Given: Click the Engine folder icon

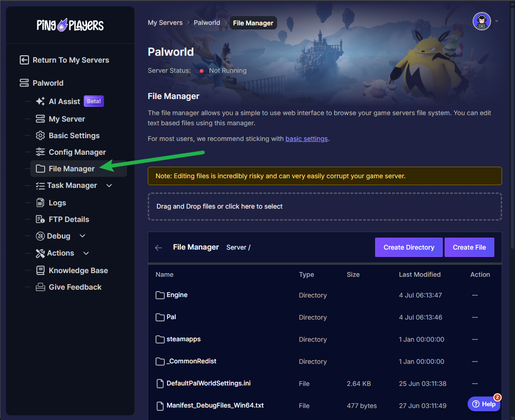Looking at the screenshot, I should tap(160, 295).
